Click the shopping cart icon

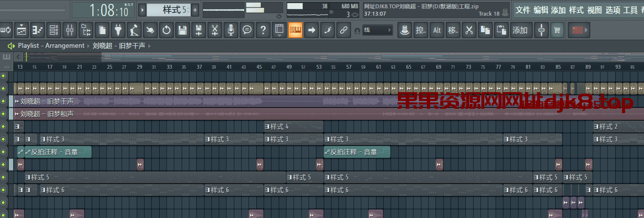[x=556, y=30]
